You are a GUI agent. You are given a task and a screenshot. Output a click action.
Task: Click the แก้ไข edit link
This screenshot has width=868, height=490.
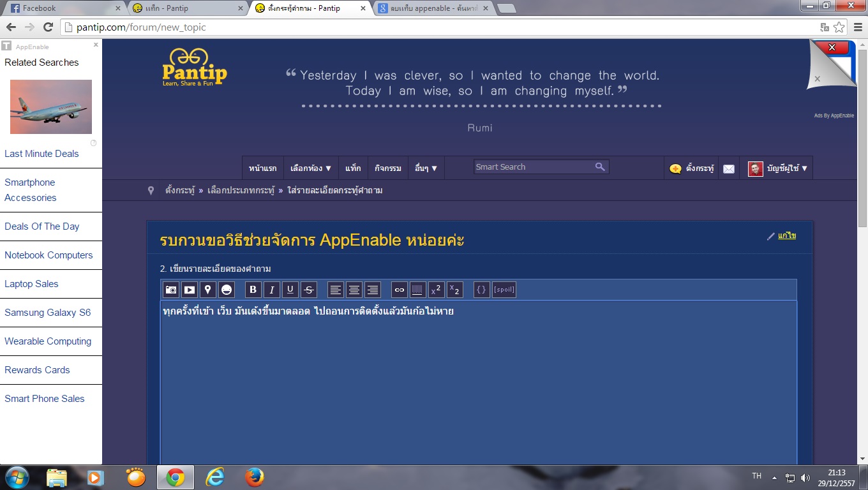[x=787, y=235]
